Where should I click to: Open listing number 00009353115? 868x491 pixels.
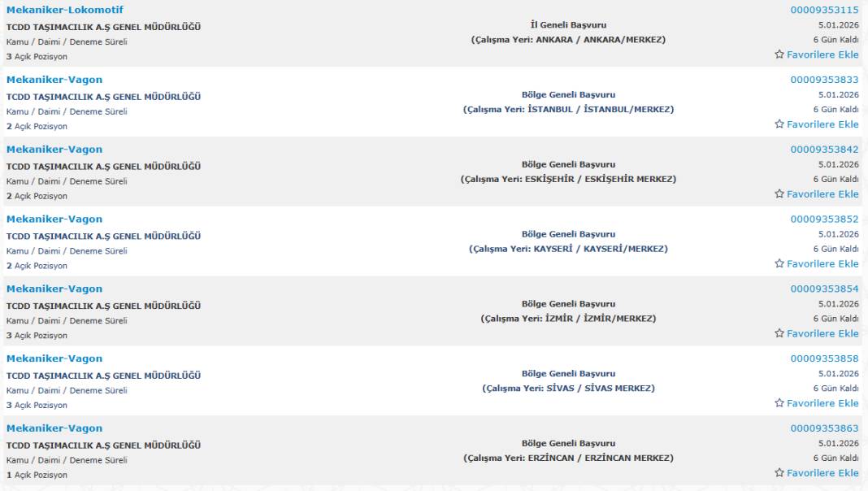point(824,11)
